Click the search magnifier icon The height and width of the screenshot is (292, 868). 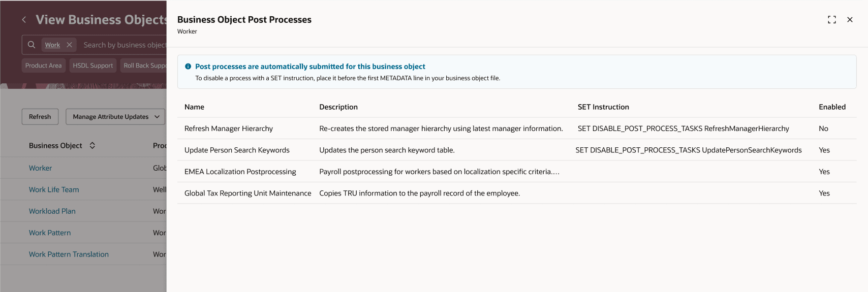tap(32, 45)
